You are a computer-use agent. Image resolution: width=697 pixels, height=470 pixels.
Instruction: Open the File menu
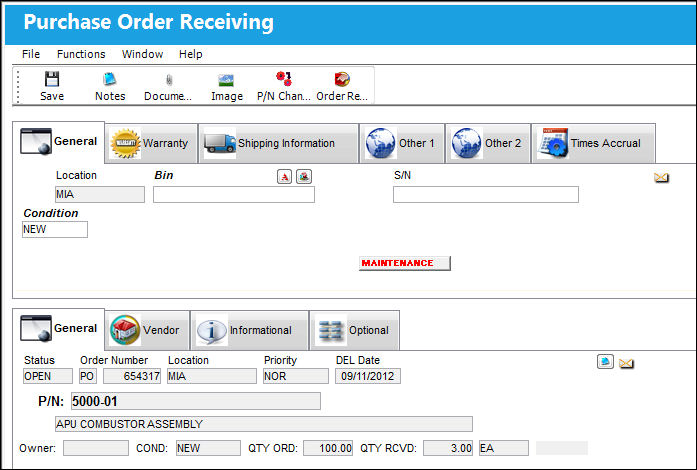pyautogui.click(x=31, y=54)
